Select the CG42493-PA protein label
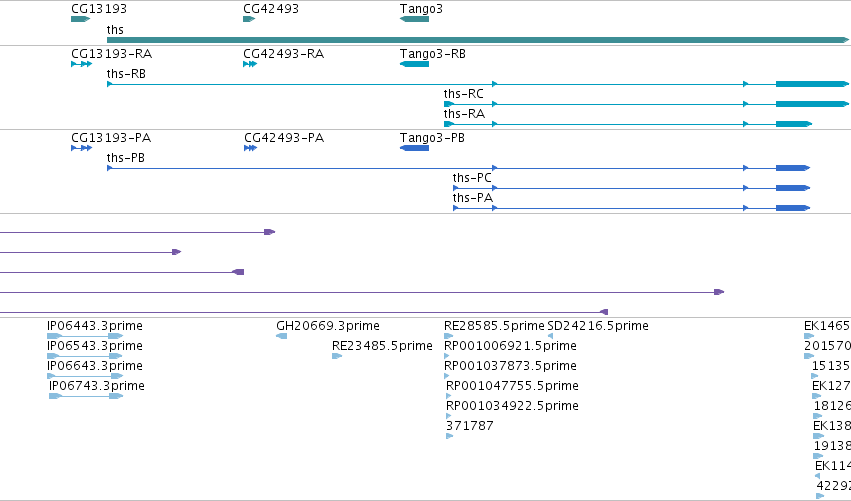This screenshot has width=851, height=501. click(x=284, y=138)
